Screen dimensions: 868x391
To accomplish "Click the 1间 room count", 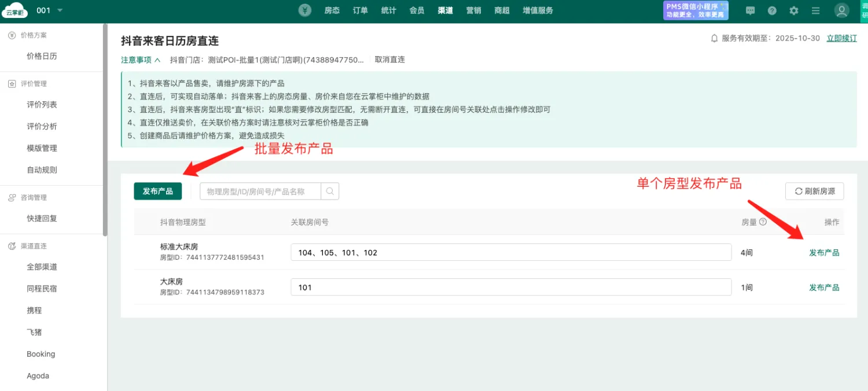I will [x=747, y=287].
